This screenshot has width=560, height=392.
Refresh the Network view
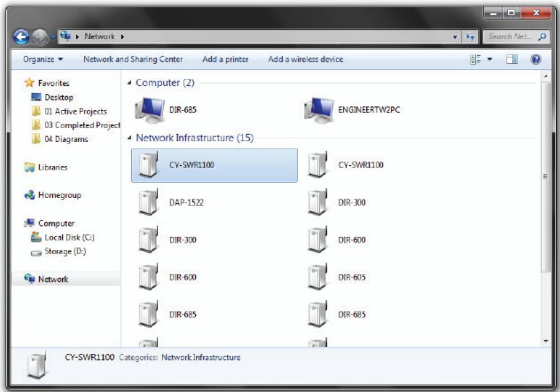tap(470, 36)
